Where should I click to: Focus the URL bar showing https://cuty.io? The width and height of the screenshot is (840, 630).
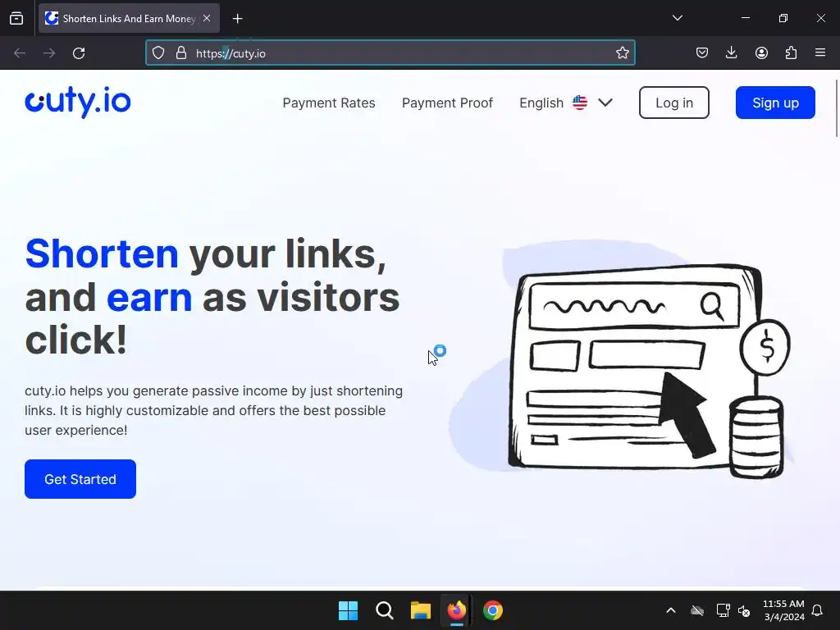[x=390, y=53]
